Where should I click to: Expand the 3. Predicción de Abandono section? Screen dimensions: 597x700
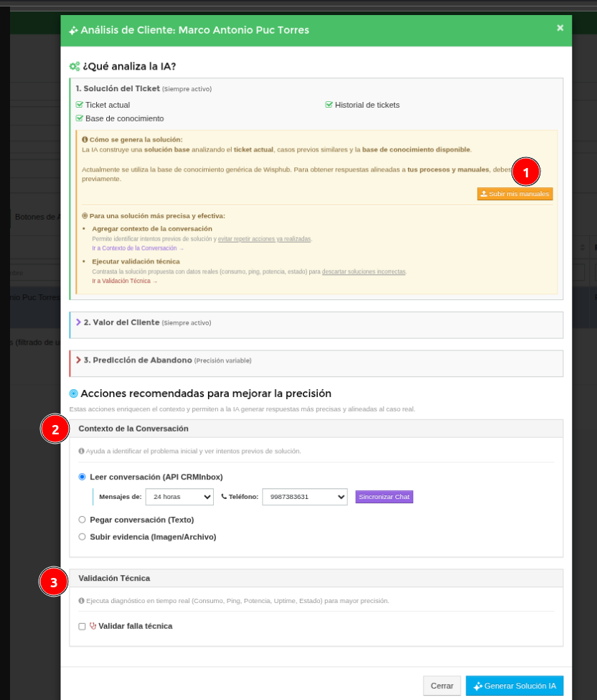(137, 360)
